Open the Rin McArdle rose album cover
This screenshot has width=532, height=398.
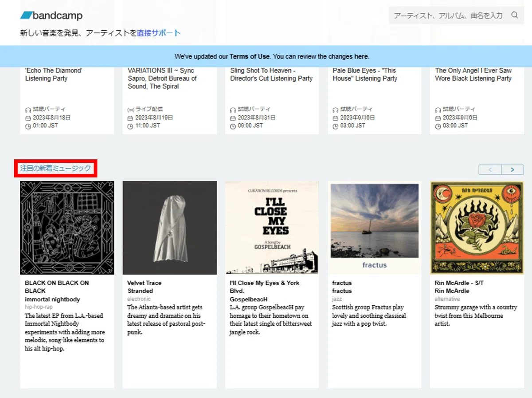477,228
